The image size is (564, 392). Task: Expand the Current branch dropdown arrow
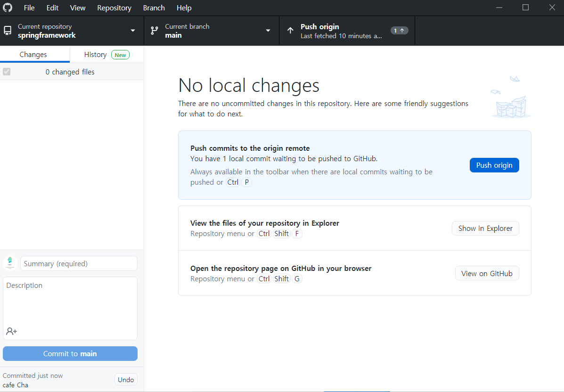tap(268, 31)
